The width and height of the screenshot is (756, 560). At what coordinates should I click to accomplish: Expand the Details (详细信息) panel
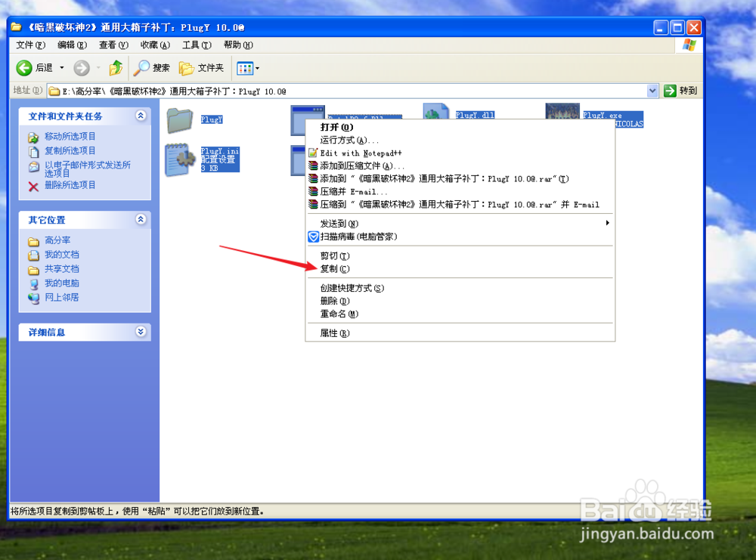pos(141,332)
